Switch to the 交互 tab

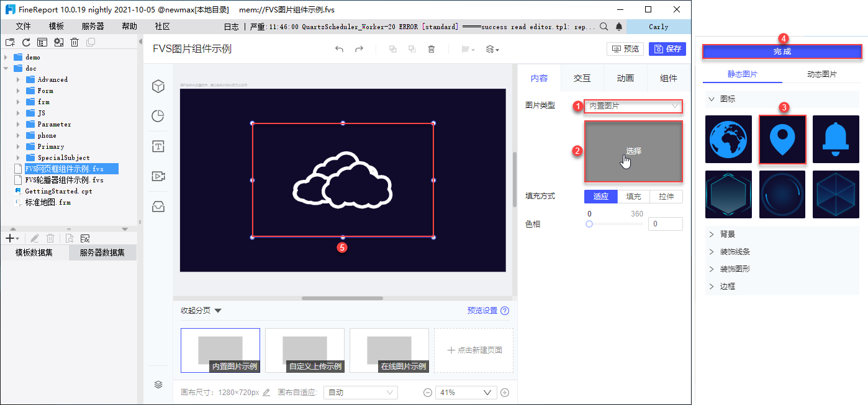tap(582, 78)
